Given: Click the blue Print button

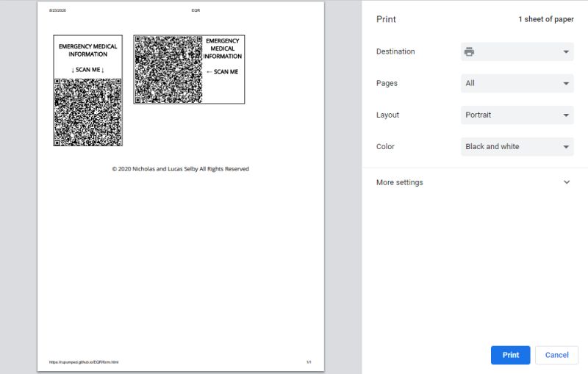Looking at the screenshot, I should [510, 355].
